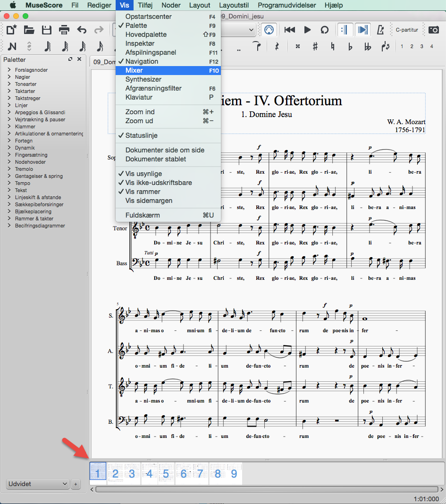Expand Tonearter palette
Screen dimensions: 446x504
point(9,84)
